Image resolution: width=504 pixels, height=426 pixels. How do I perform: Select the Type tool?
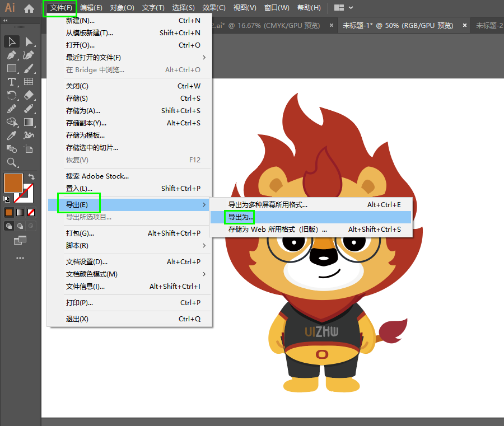pos(12,82)
